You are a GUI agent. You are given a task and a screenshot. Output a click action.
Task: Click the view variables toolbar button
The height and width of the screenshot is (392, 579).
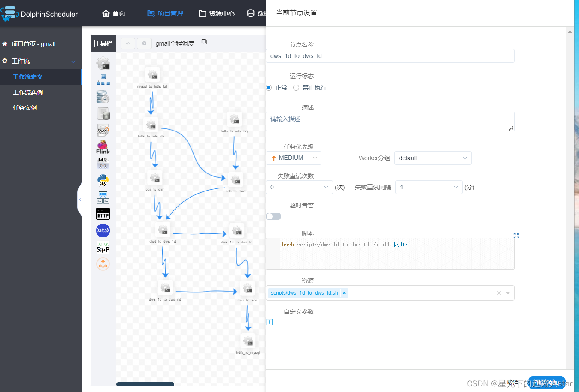click(x=128, y=43)
